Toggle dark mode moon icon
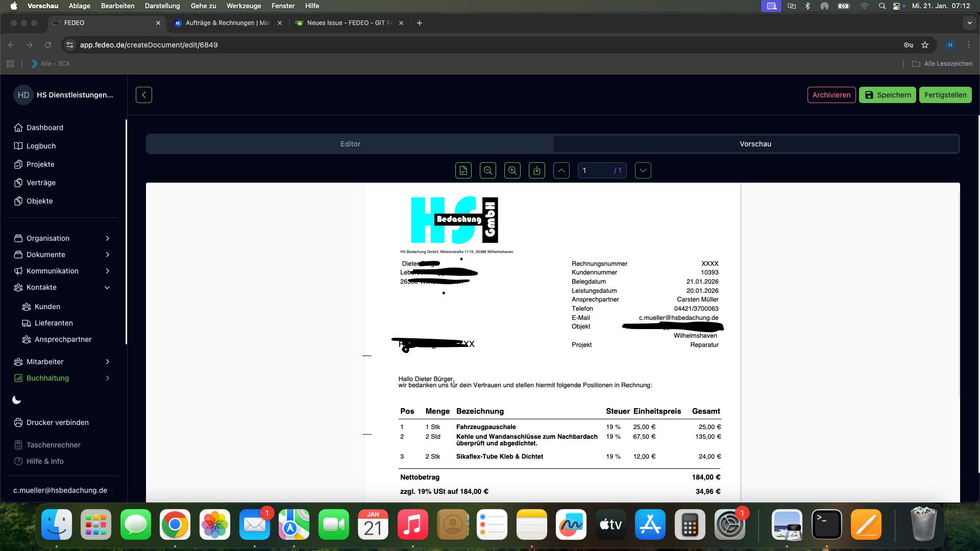Viewport: 980px width, 551px height. tap(17, 400)
